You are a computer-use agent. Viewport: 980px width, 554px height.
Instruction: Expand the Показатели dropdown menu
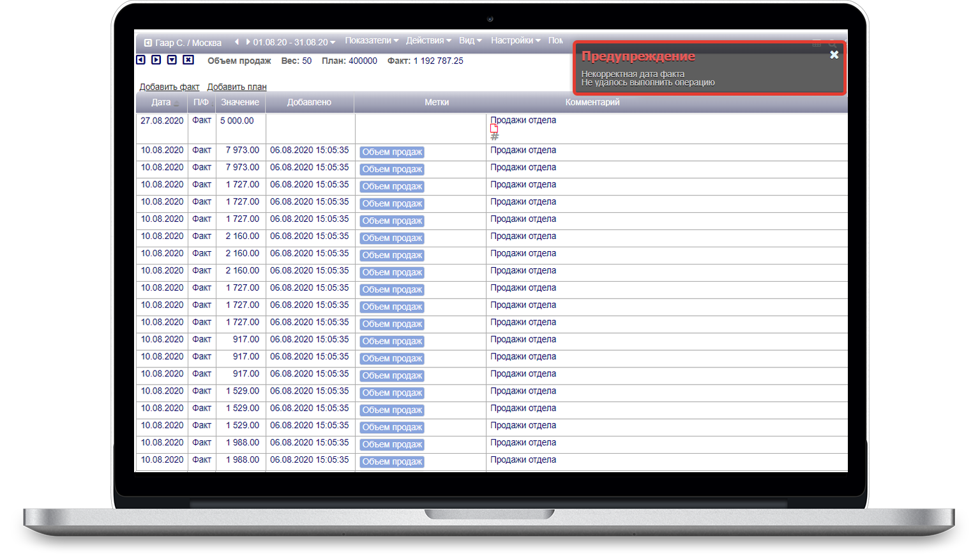372,41
